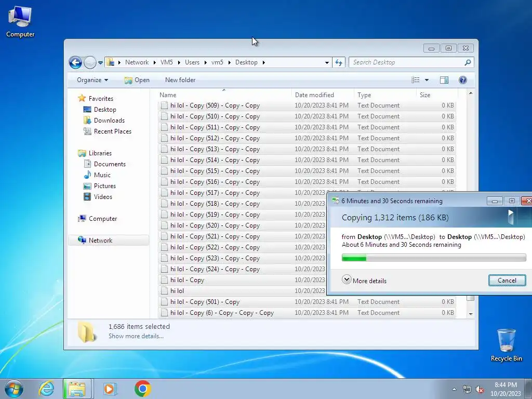The height and width of the screenshot is (399, 532).
Task: Open the taskbar clock showing 8:44 PM
Action: (505, 389)
